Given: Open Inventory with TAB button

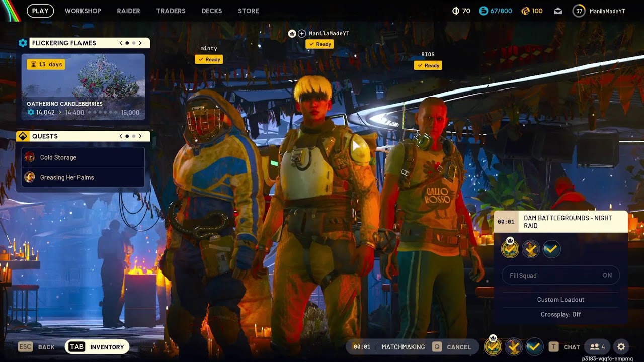Looking at the screenshot, I should coord(97,347).
